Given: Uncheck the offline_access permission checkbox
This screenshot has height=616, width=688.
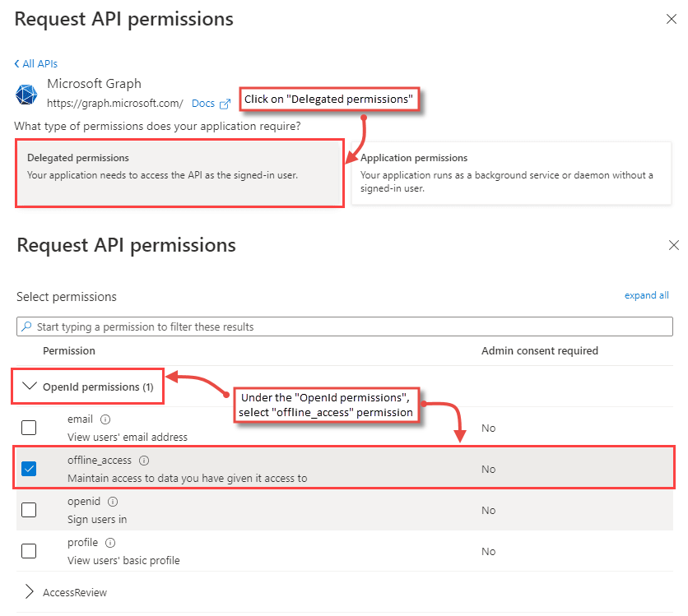Looking at the screenshot, I should (29, 469).
